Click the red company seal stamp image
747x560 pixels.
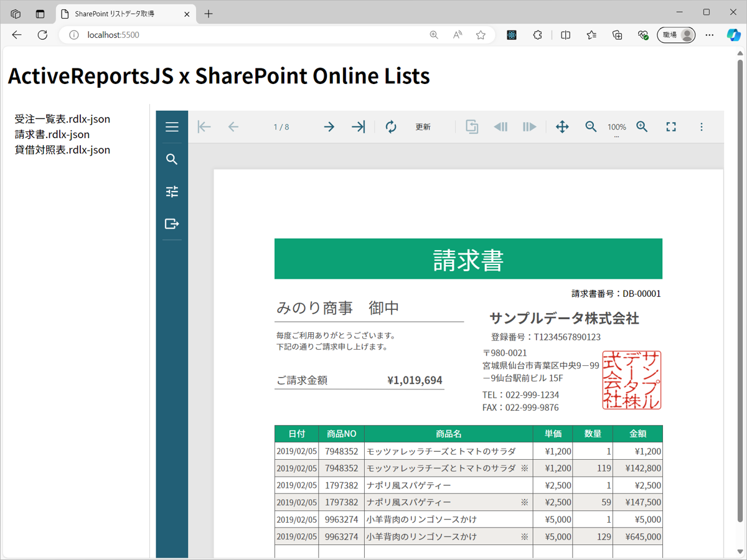632,380
